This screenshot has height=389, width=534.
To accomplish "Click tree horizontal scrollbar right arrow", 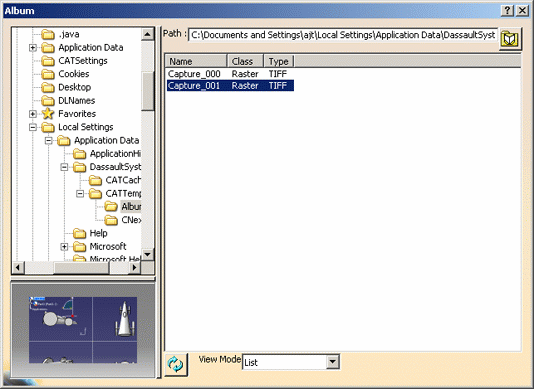I will coord(135,268).
